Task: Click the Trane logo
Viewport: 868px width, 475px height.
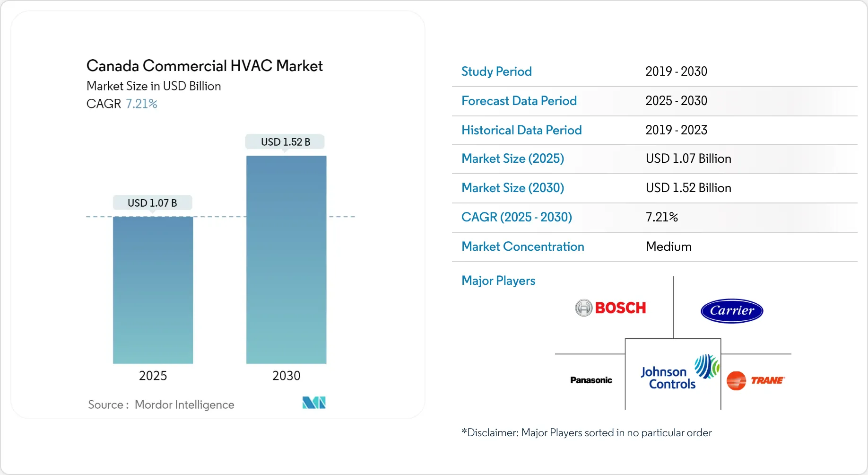Action: tap(755, 380)
